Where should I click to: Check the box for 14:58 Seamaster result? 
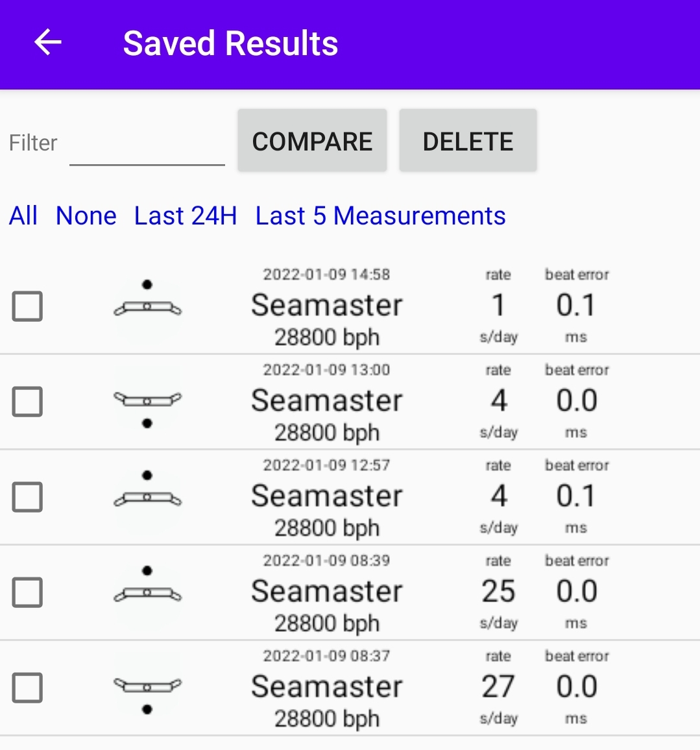tap(28, 306)
